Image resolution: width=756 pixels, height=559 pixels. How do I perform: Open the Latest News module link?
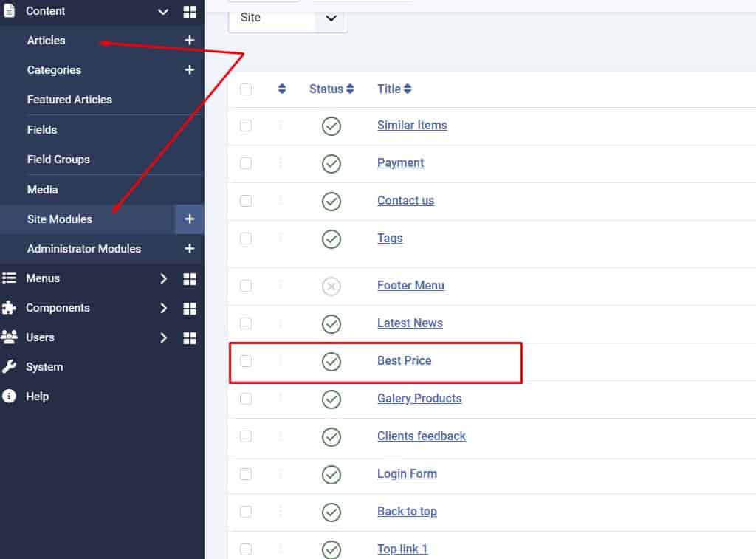coord(410,323)
